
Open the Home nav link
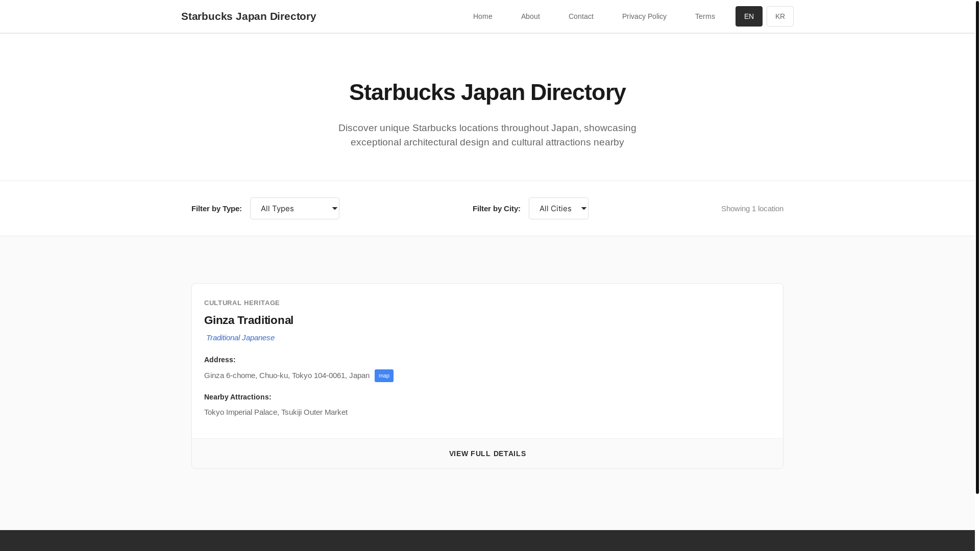[482, 16]
